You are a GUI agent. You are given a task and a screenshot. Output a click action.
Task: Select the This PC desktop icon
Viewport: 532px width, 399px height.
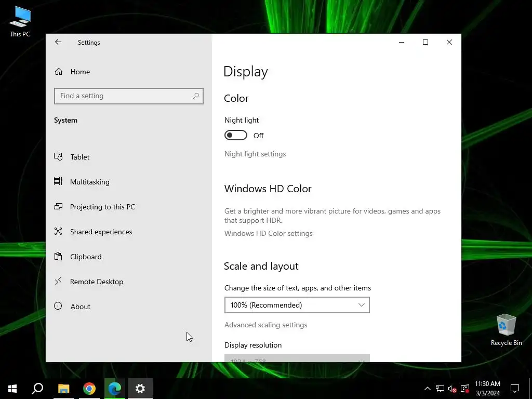point(20,22)
